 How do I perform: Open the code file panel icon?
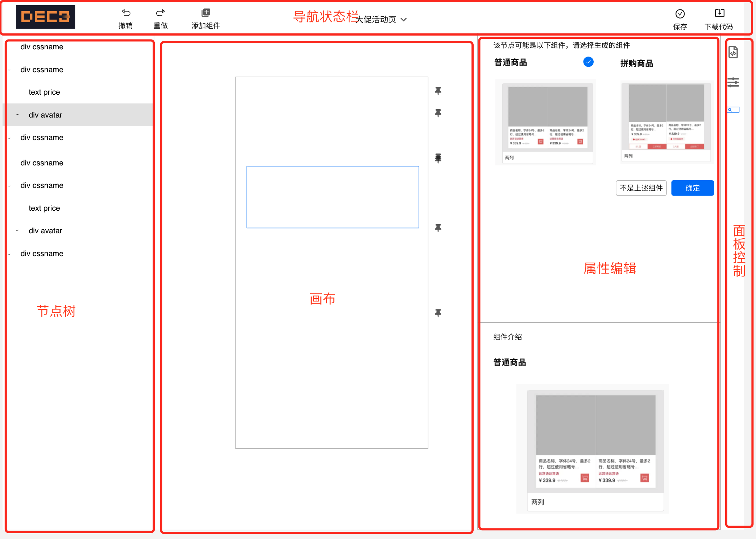pyautogui.click(x=733, y=52)
